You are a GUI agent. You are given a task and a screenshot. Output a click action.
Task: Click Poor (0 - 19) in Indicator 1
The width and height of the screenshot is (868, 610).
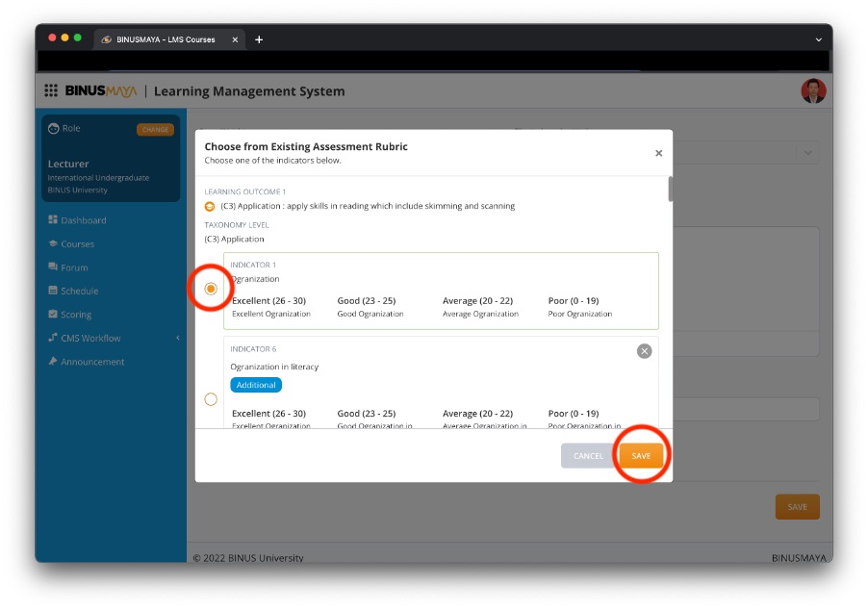[x=574, y=300]
